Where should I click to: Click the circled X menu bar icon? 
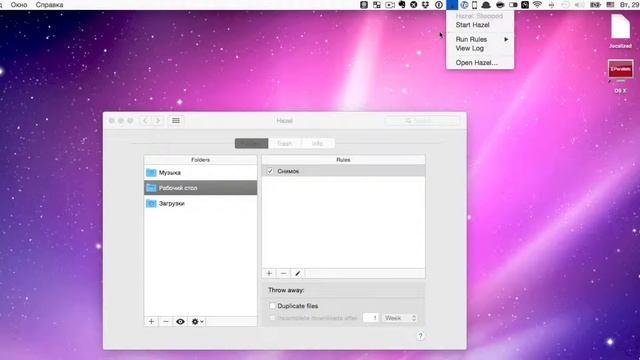coord(413,5)
